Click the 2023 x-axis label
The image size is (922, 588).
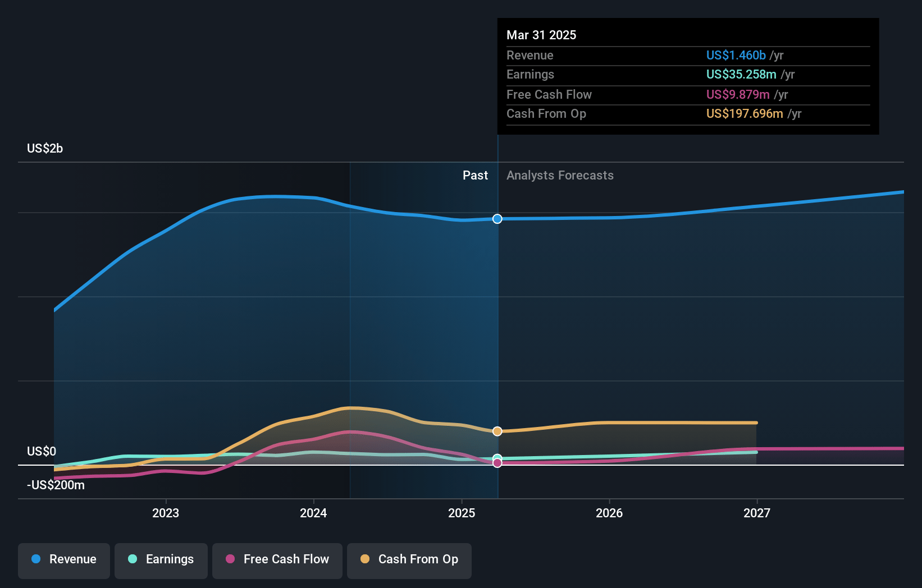coord(166,513)
